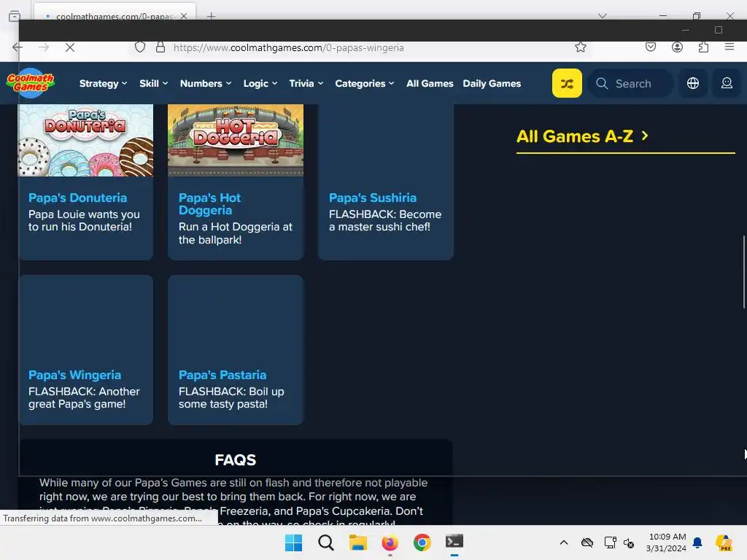Click the notification bell icon

pos(697,542)
